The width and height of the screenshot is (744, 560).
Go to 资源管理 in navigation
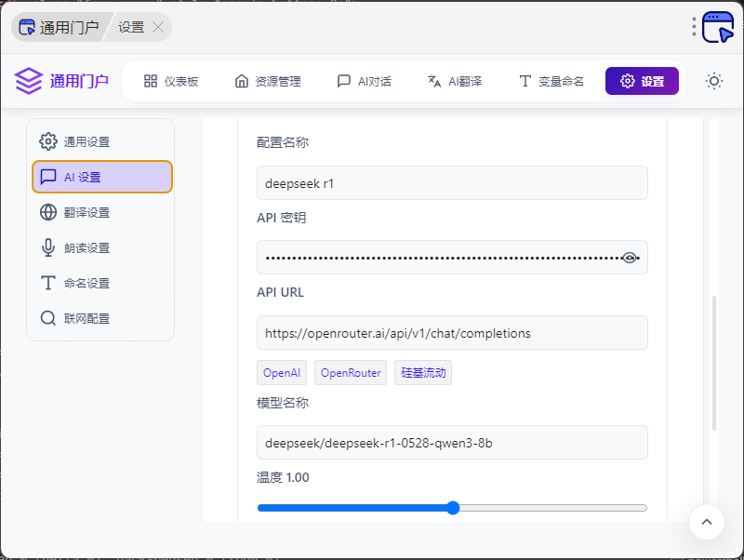coord(268,81)
